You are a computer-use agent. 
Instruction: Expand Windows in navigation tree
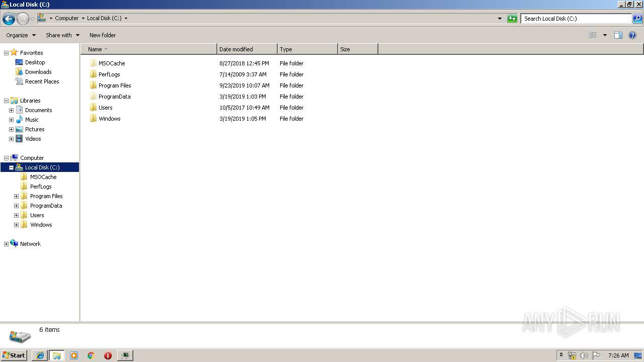point(16,225)
